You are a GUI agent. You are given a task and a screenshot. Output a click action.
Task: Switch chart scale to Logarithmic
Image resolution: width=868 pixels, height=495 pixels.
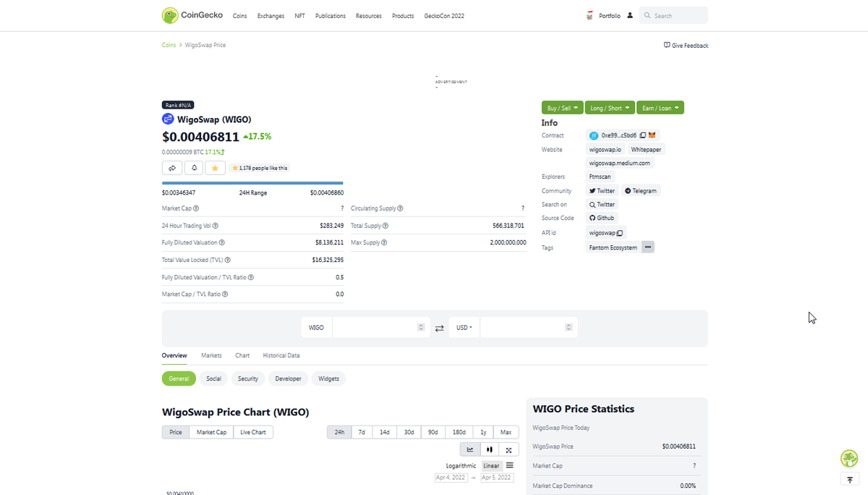[x=461, y=465]
